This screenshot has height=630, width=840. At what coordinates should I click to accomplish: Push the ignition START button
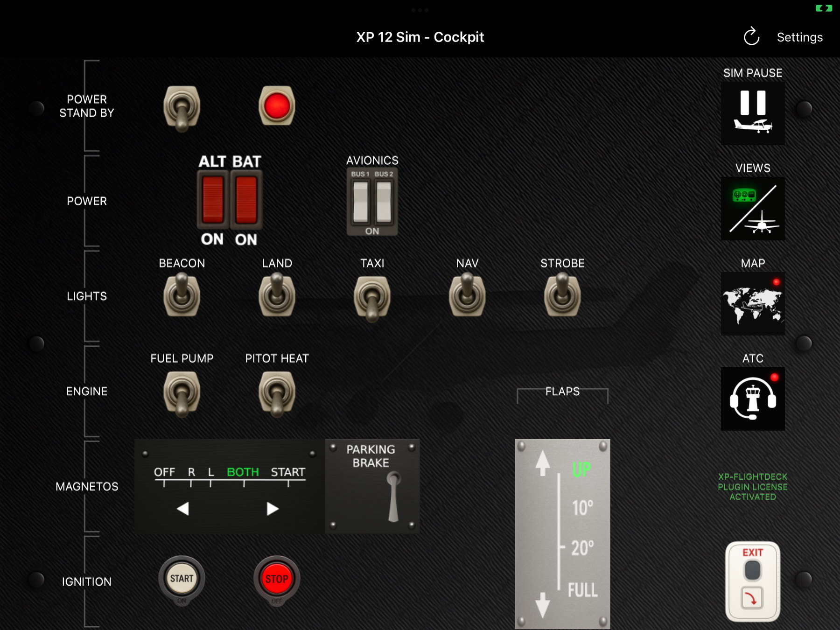coord(182,580)
